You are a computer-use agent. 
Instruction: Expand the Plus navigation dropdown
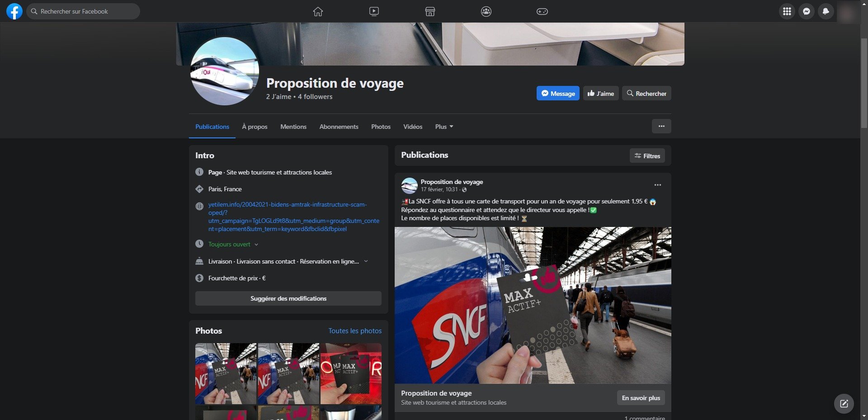click(443, 127)
